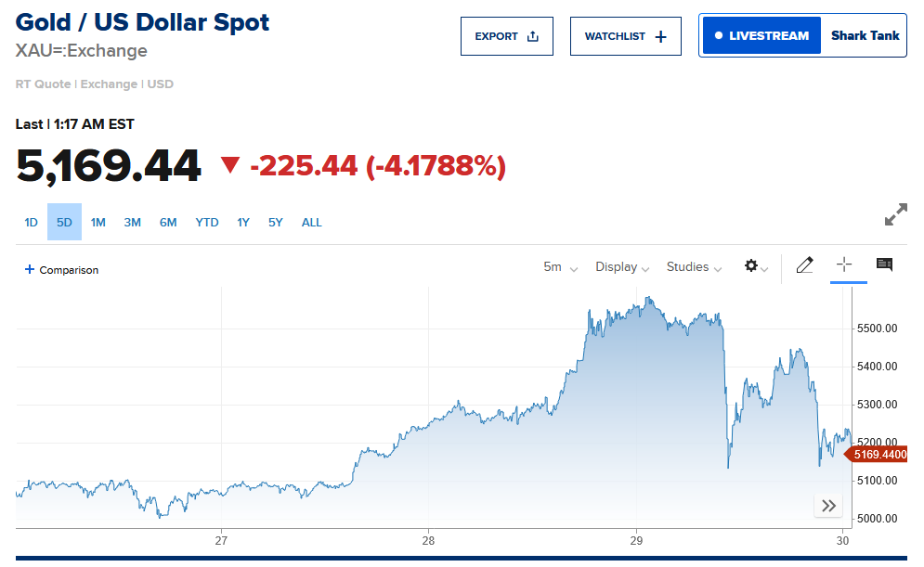Image resolution: width=924 pixels, height=567 pixels.
Task: Open the chart comments icon
Action: tap(884, 265)
